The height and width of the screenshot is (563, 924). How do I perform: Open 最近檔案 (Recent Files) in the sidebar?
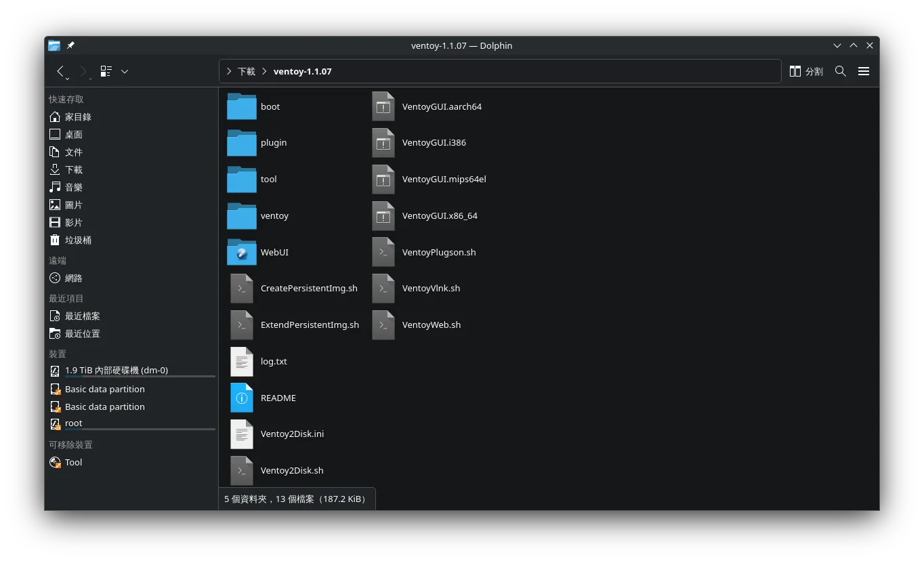click(131, 316)
